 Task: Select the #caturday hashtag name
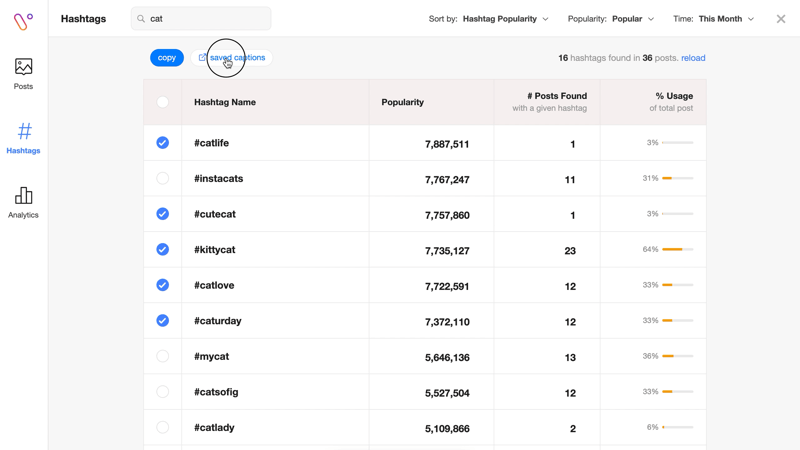click(x=217, y=321)
